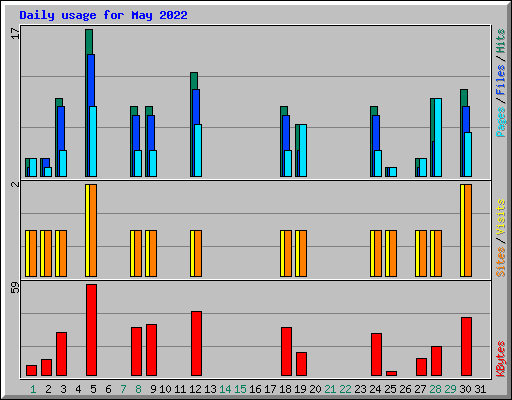
Task: Click day label "10" on the x-axis
Action: [165, 389]
